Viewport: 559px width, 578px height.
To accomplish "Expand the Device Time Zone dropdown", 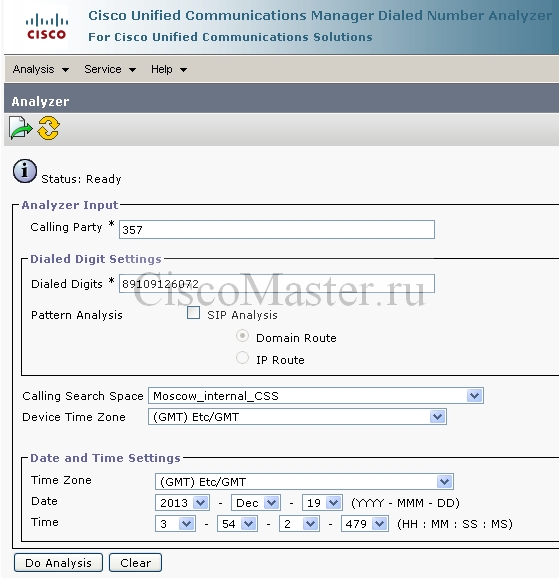I will tap(298, 417).
